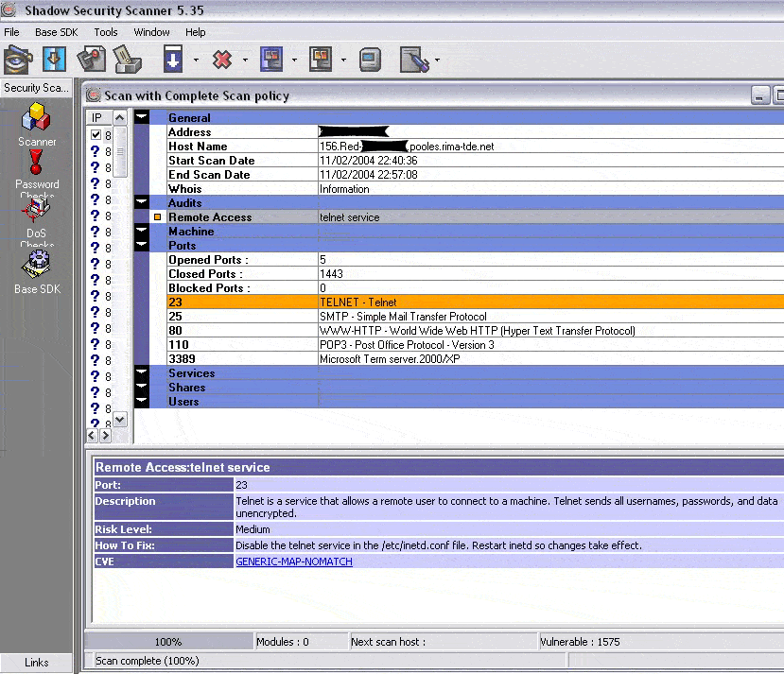The image size is (784, 674).
Task: Click the blue down-arrow document toolbar icon
Action: [54, 60]
